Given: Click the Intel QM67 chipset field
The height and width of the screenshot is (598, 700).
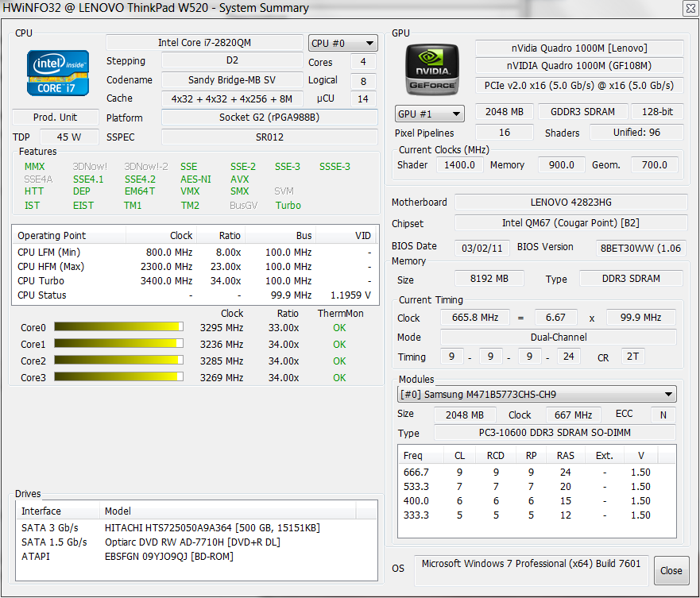Looking at the screenshot, I should pyautogui.click(x=570, y=224).
